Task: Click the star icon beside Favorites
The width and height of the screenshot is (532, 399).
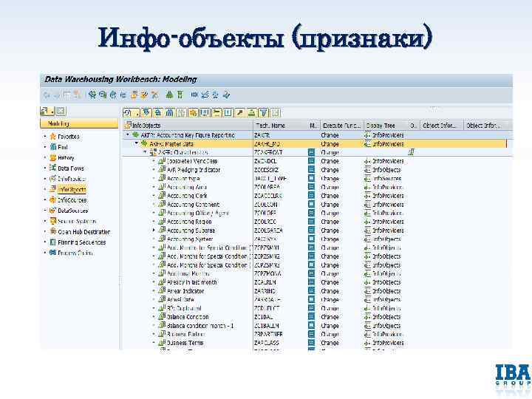Action: [x=53, y=137]
